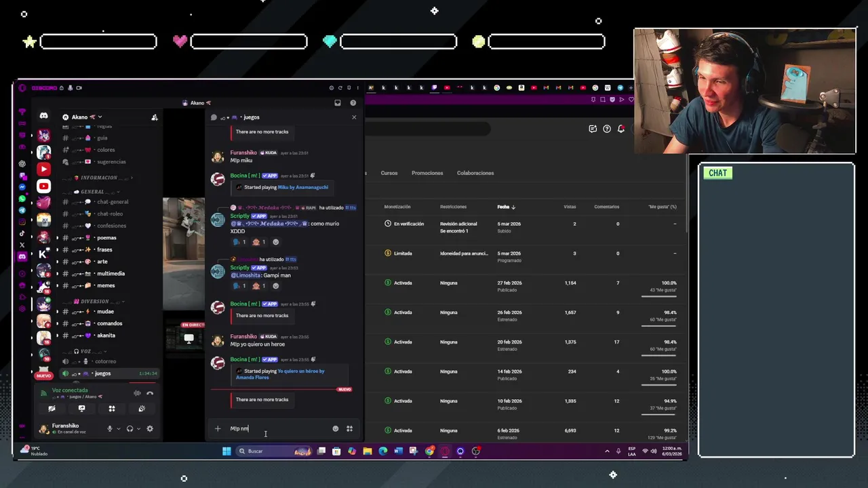This screenshot has width=868, height=488.
Task: Open YouTube Studio notifications bell
Action: pos(620,129)
